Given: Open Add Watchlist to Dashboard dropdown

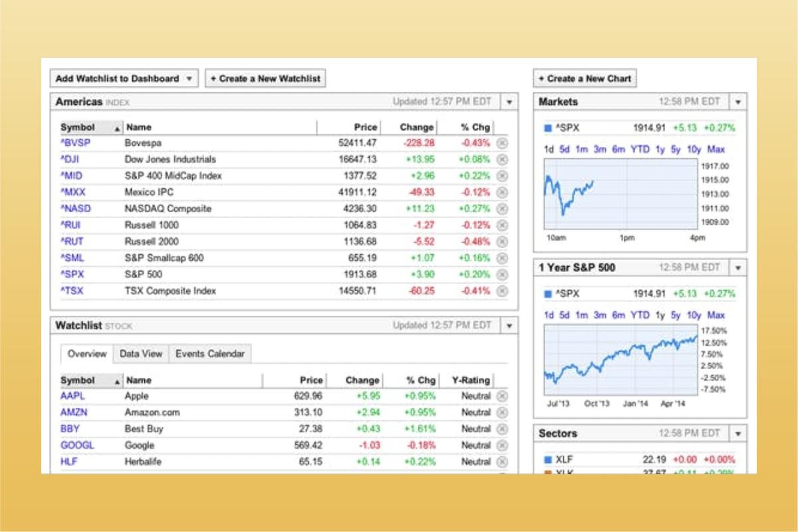Looking at the screenshot, I should click(124, 78).
